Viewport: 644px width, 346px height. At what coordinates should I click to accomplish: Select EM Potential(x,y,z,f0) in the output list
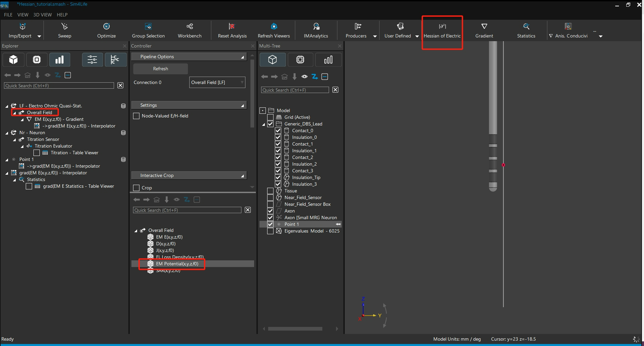(x=177, y=264)
